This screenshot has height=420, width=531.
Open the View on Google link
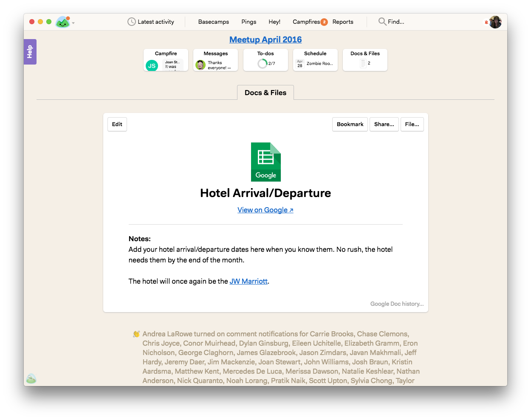click(x=265, y=210)
